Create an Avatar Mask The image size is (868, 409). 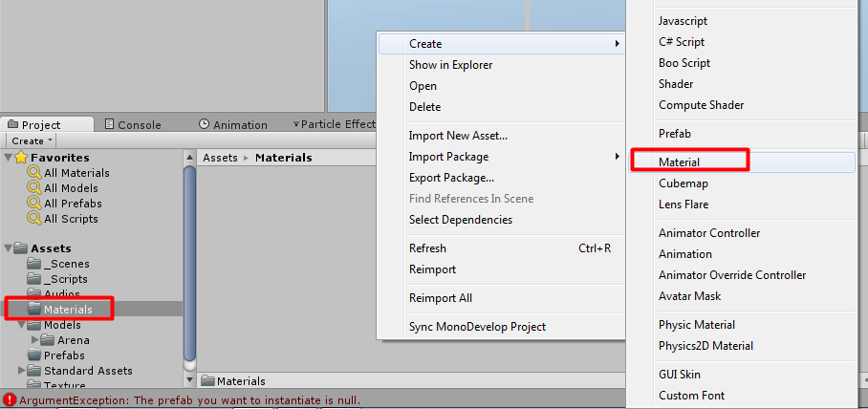690,296
